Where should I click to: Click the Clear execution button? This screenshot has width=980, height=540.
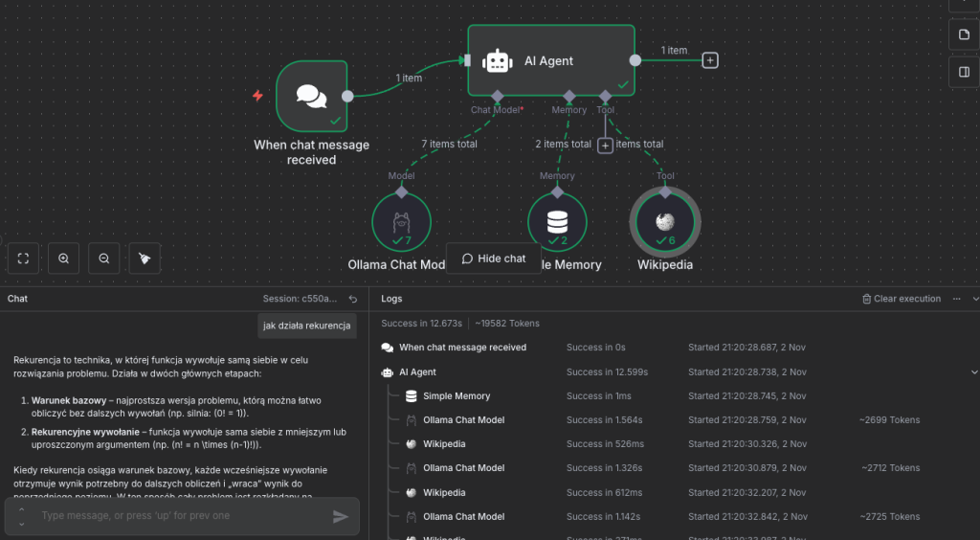point(901,299)
